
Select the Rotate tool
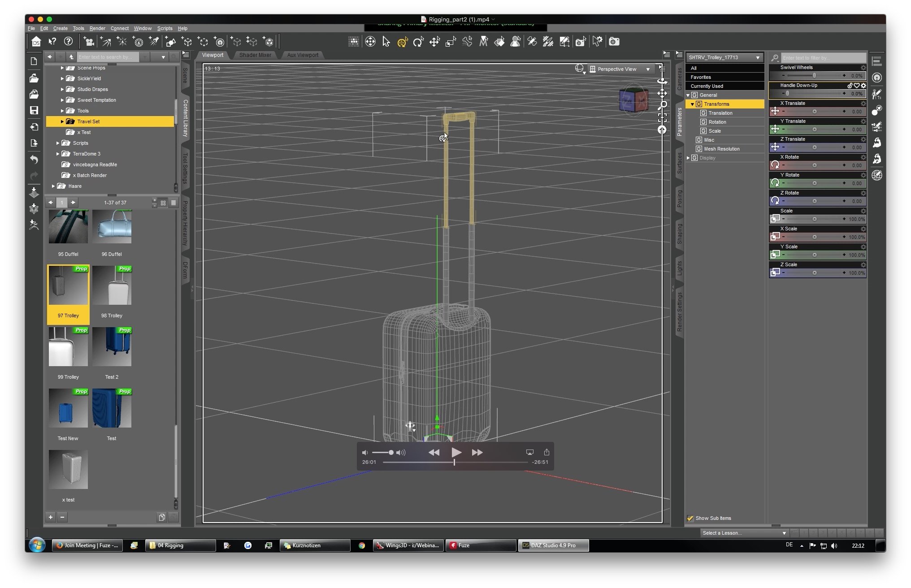[x=418, y=42]
